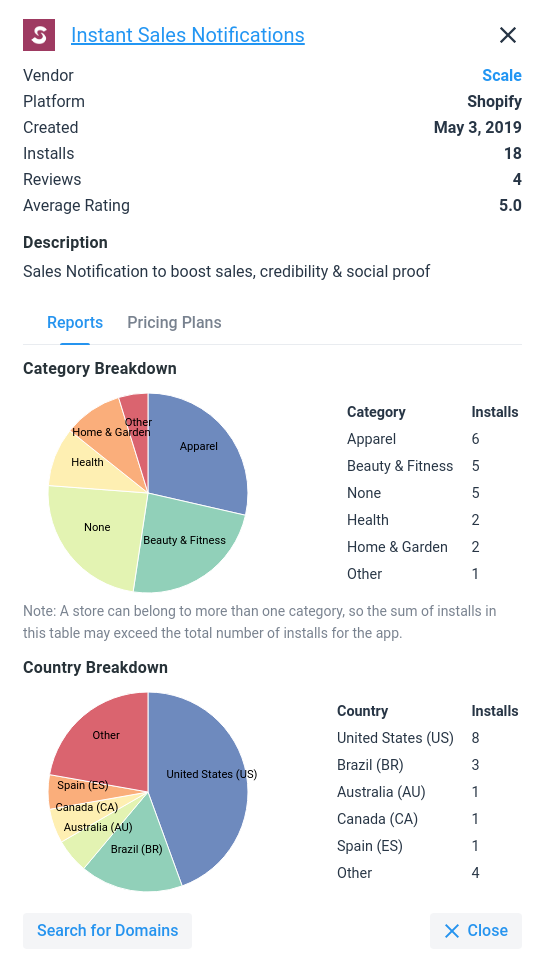Switch to the Pricing Plans tab
This screenshot has width=543, height=963.
pyautogui.click(x=174, y=322)
